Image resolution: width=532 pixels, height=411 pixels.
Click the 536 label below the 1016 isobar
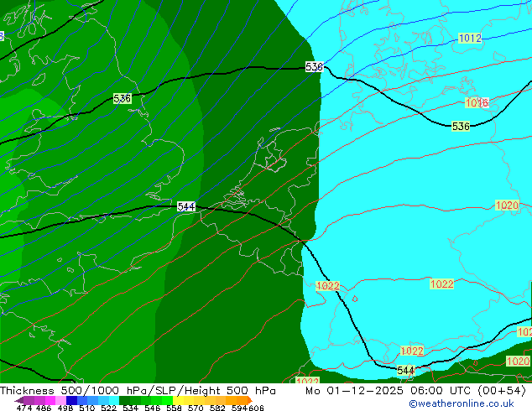coord(461,126)
